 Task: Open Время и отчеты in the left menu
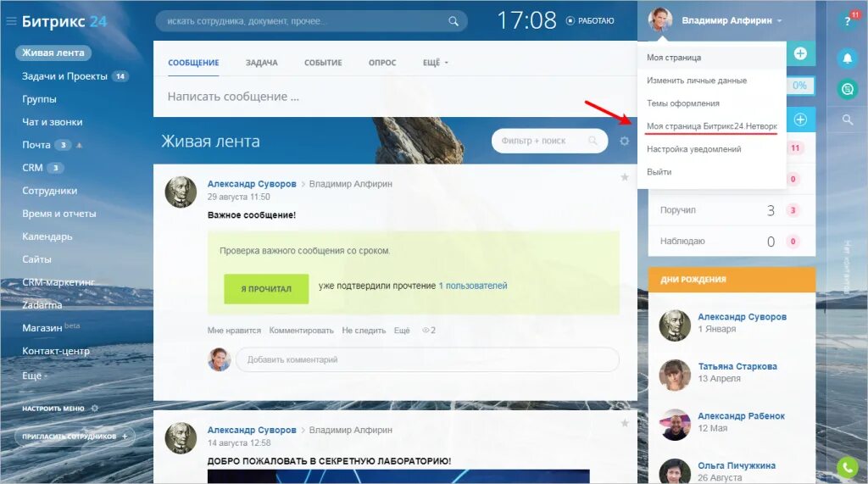click(59, 214)
